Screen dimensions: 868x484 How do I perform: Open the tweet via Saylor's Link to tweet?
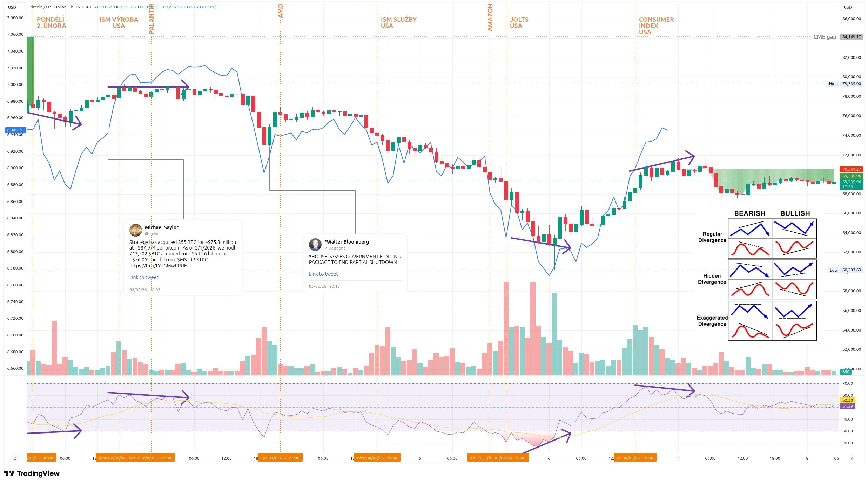[144, 277]
